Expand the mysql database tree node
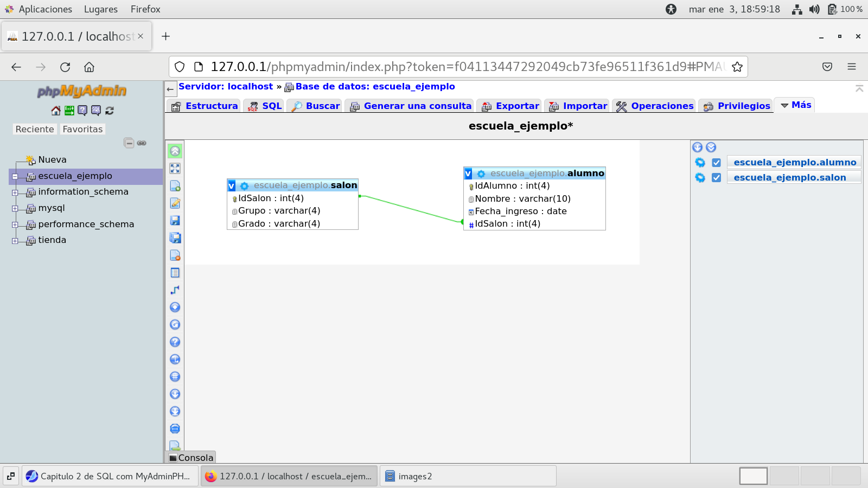Image resolution: width=868 pixels, height=488 pixels. pos(15,209)
